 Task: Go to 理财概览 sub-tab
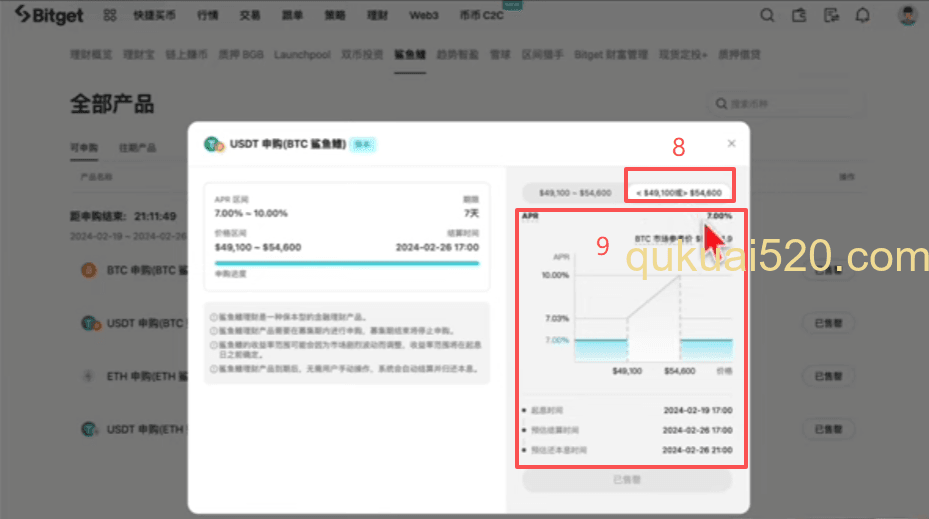(x=91, y=55)
